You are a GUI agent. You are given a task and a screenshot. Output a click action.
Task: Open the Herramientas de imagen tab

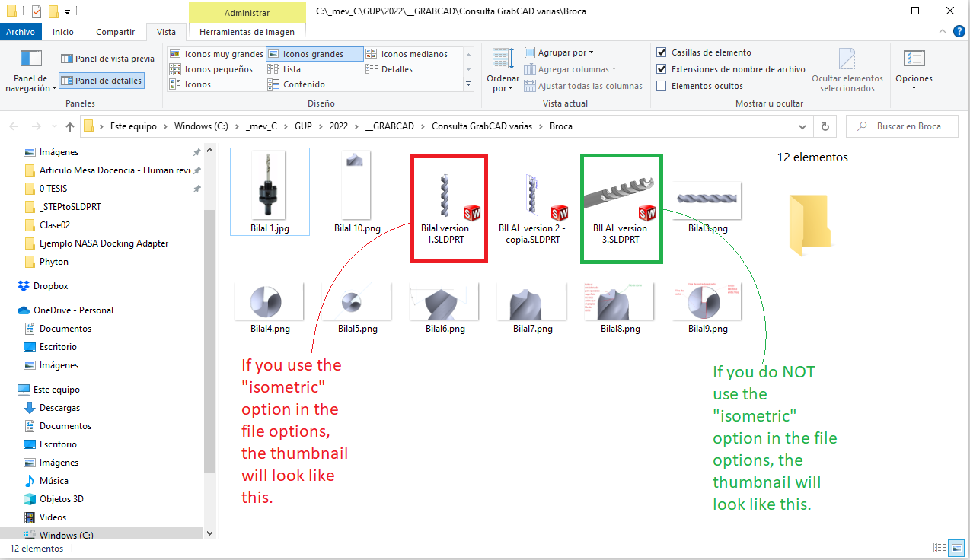pos(247,31)
